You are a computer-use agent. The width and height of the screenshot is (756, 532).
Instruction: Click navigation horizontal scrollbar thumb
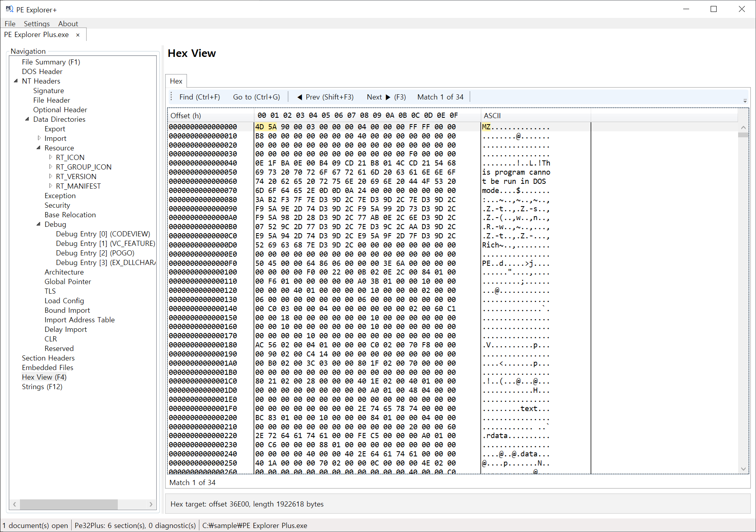click(69, 504)
